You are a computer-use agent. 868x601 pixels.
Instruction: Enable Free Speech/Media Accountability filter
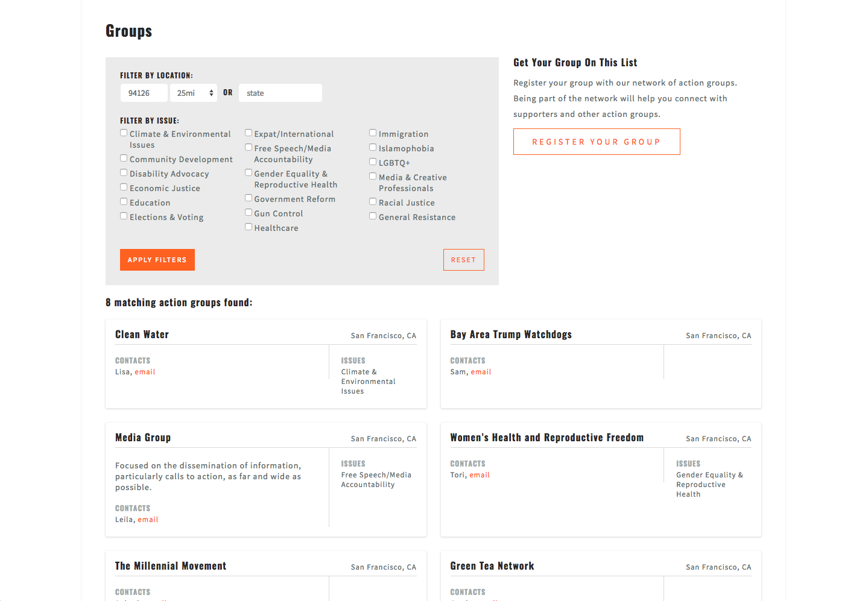(x=249, y=148)
